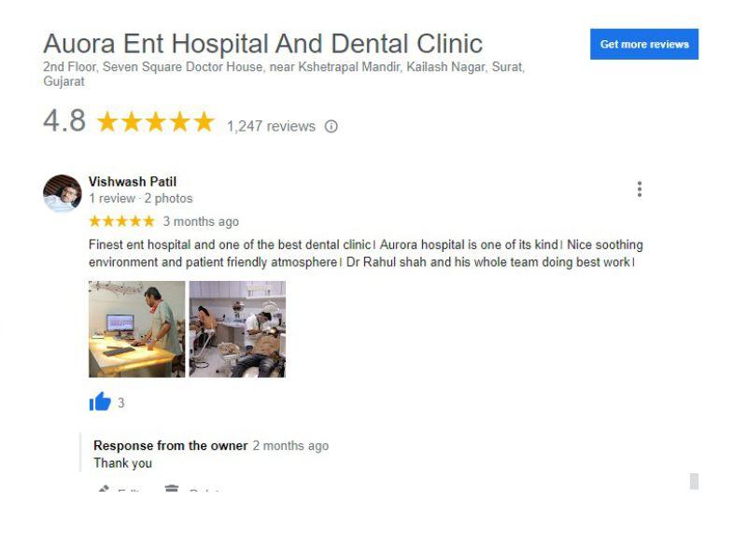Click the five gold stars beside 4.8

tap(156, 121)
